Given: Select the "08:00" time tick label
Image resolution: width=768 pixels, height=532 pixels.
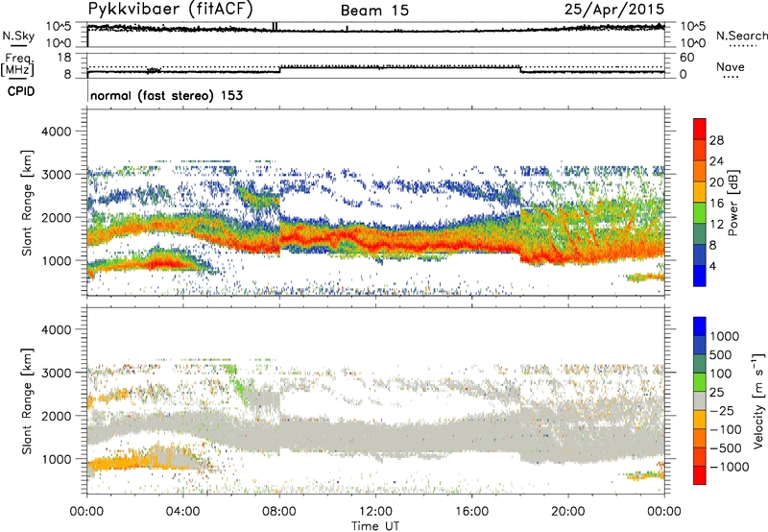Looking at the screenshot, I should point(279,512).
